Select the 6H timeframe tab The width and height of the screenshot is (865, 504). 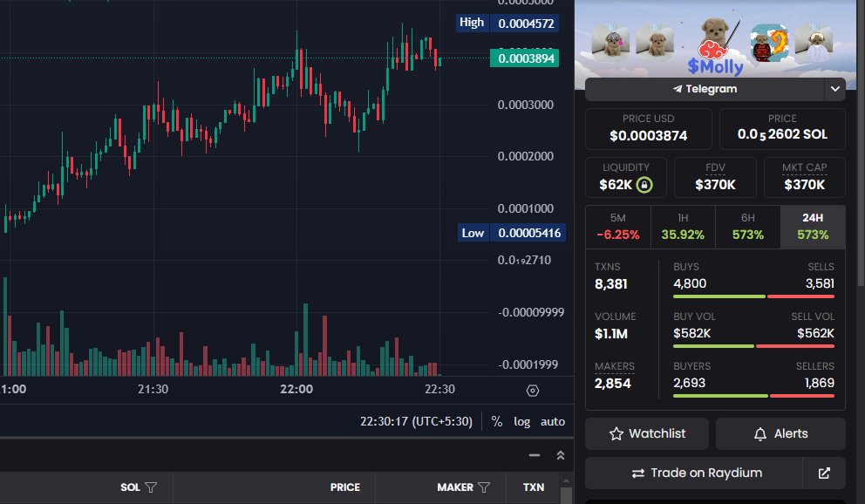(748, 227)
